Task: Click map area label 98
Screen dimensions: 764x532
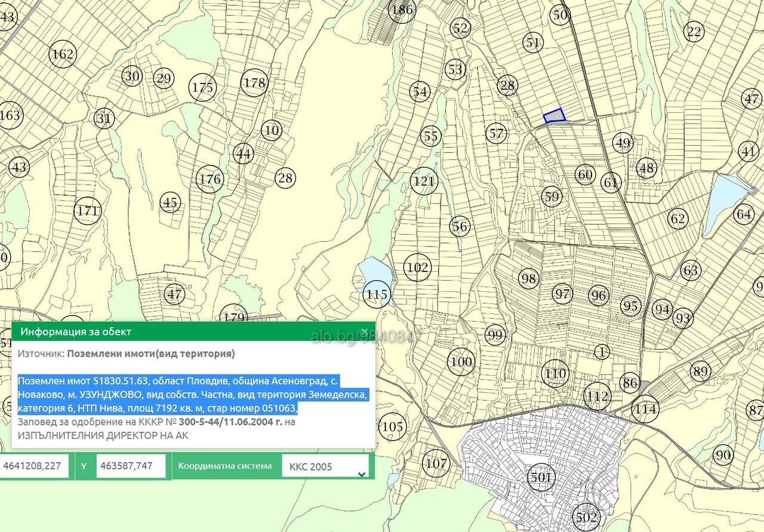Action: [x=529, y=279]
